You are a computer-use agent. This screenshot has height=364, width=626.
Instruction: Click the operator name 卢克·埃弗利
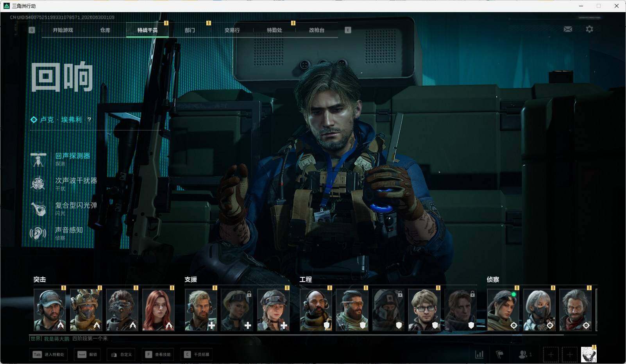[61, 120]
